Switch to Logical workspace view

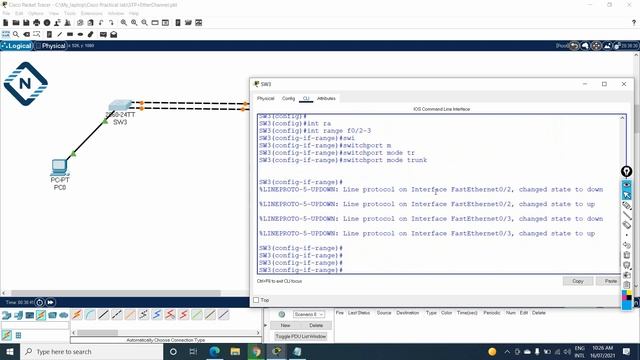16,46
